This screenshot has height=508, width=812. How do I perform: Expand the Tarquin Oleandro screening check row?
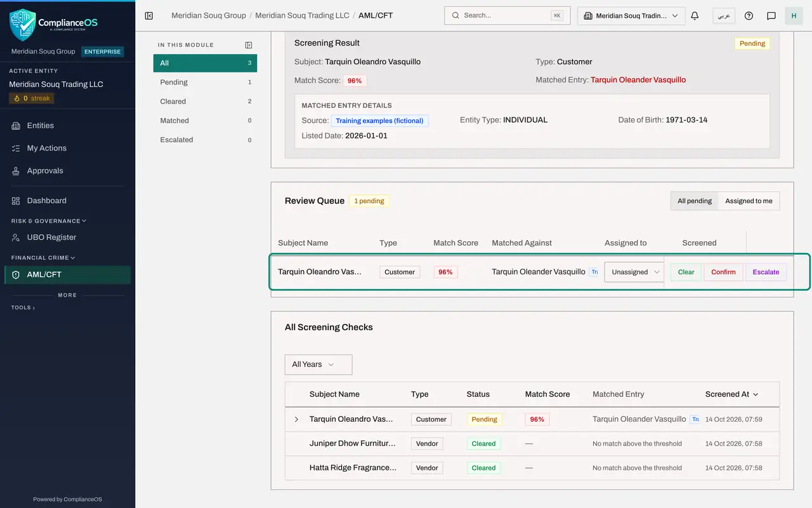point(296,419)
